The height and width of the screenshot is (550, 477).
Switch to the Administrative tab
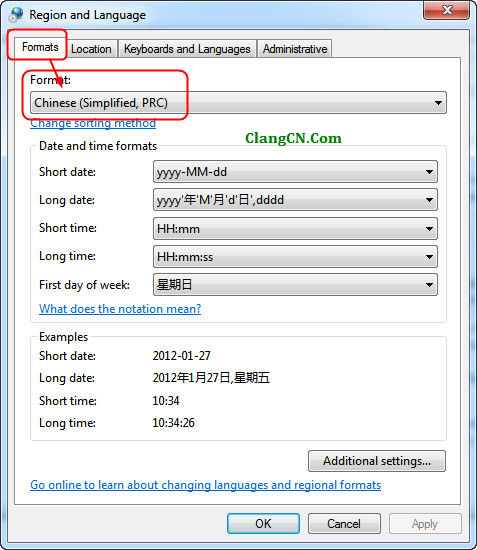pos(295,49)
